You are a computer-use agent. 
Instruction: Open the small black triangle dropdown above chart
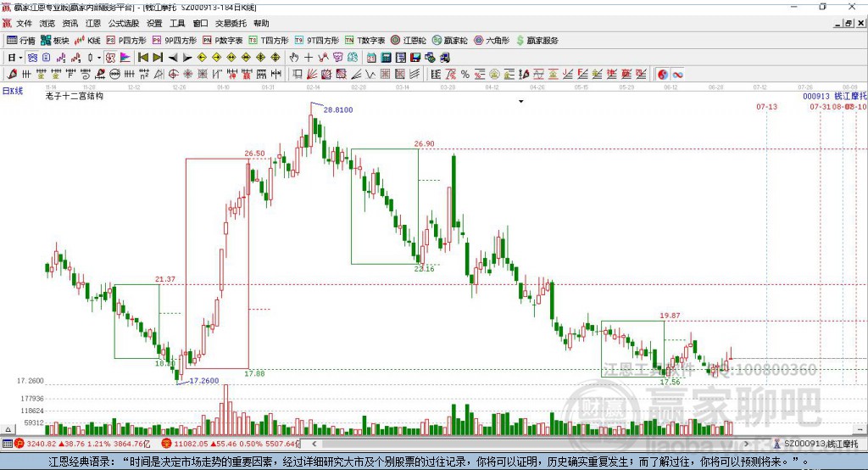pyautogui.click(x=521, y=102)
